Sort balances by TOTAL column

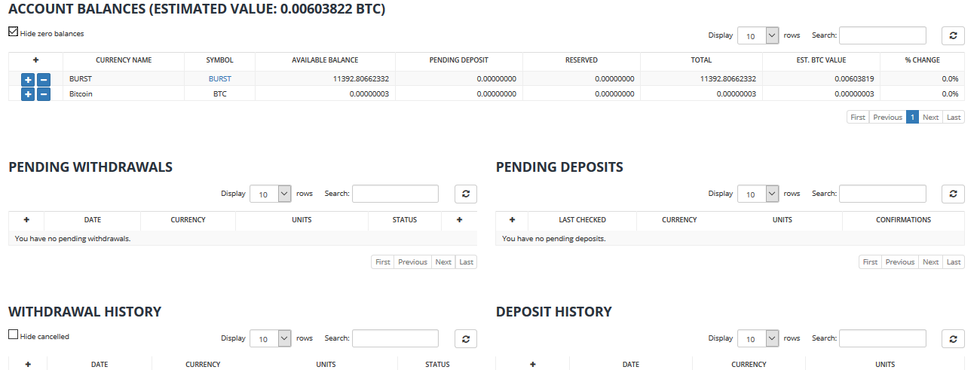(701, 60)
